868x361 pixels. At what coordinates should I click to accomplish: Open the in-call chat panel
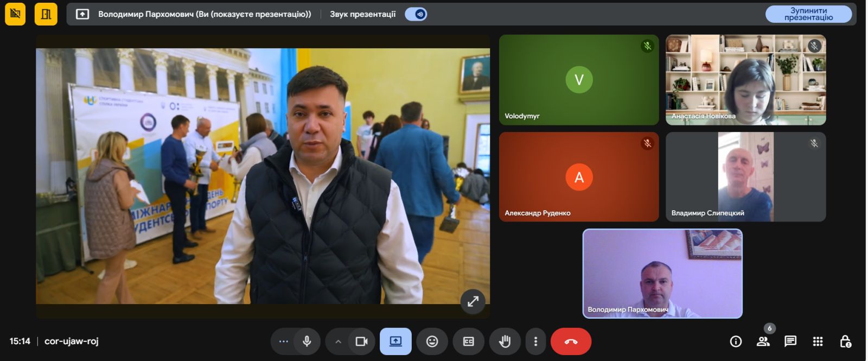[790, 341]
